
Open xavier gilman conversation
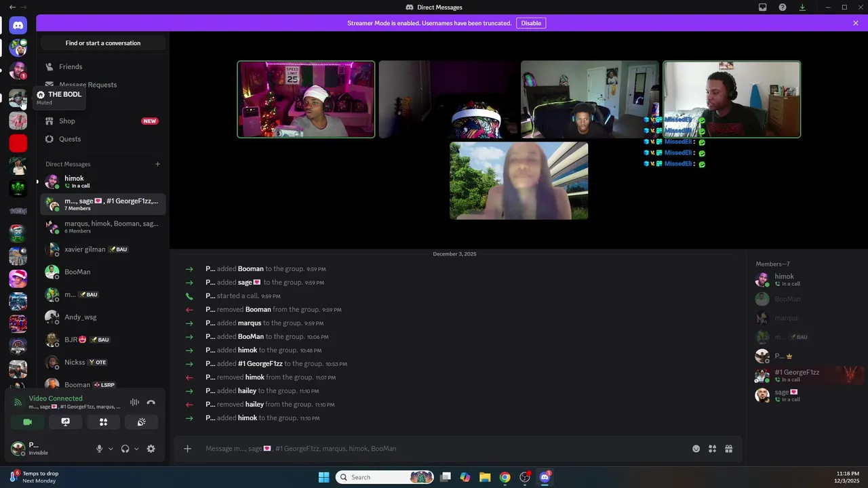pos(103,249)
